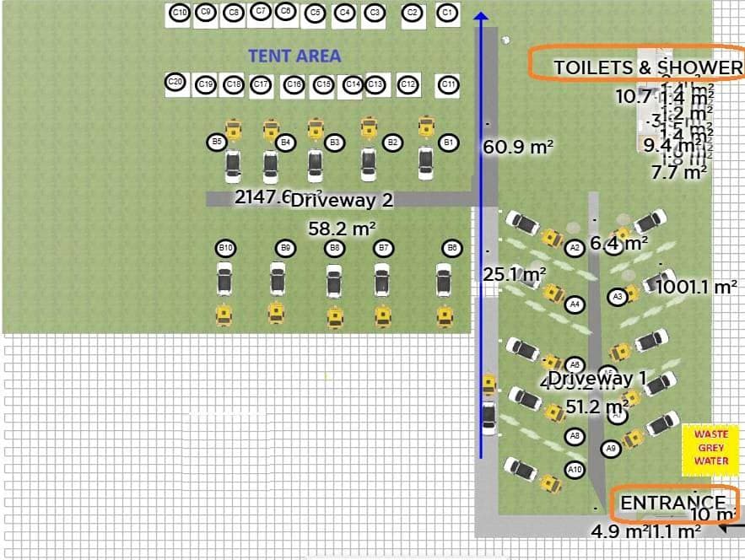
Task: Select the ENTRANCE label
Action: (x=673, y=503)
